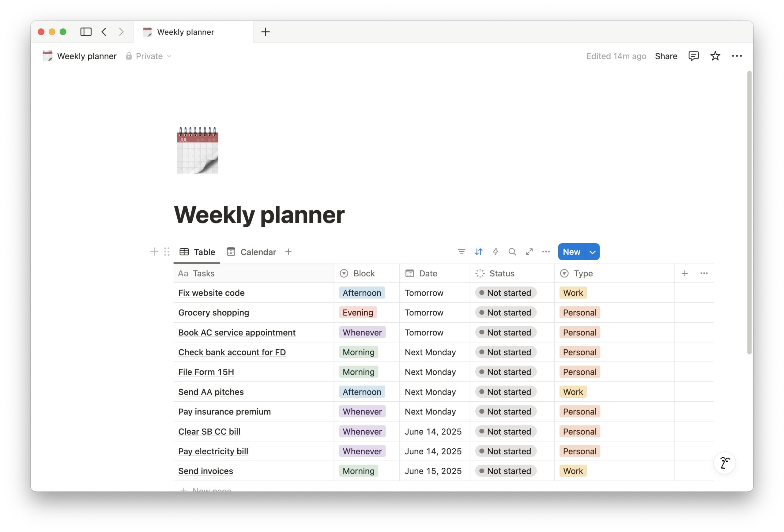Open automations lightning bolt icon

click(495, 252)
